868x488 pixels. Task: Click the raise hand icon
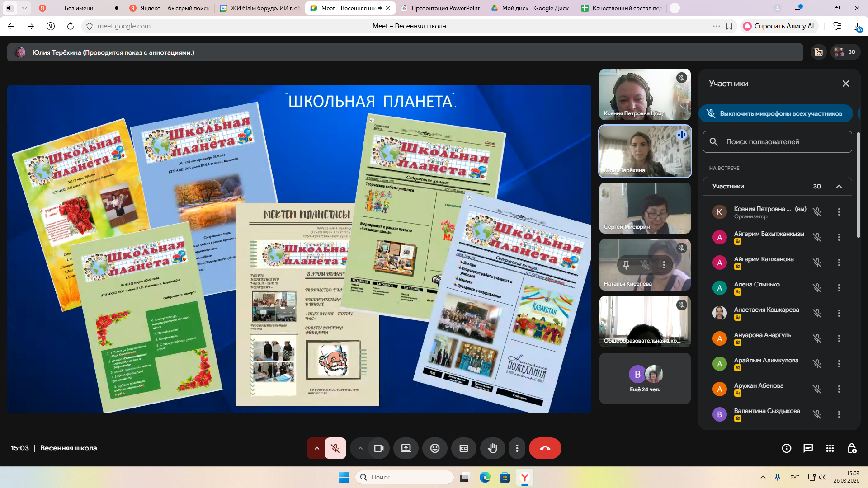click(x=492, y=448)
